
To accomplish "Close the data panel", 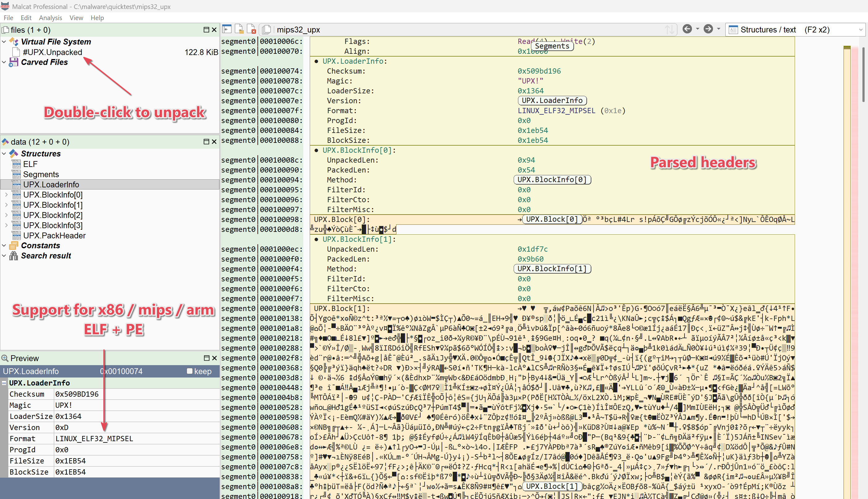I will click(x=214, y=142).
